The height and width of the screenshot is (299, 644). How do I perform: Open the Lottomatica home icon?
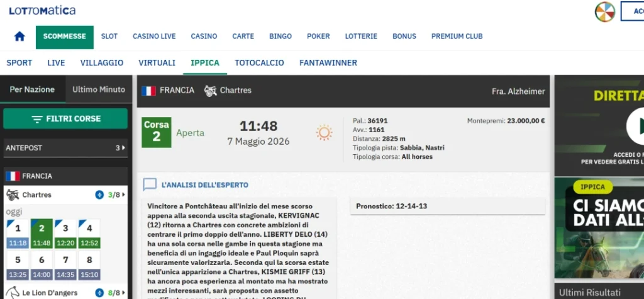coord(19,36)
